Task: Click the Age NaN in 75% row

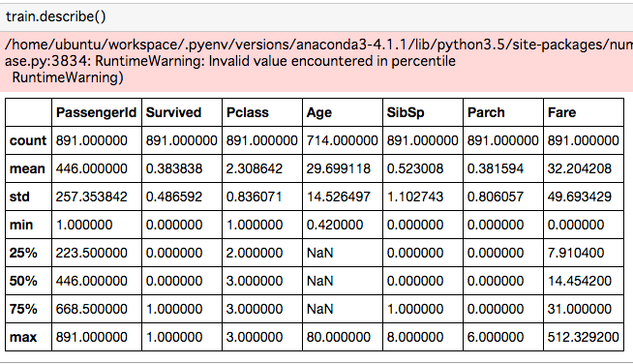Action: click(x=319, y=309)
